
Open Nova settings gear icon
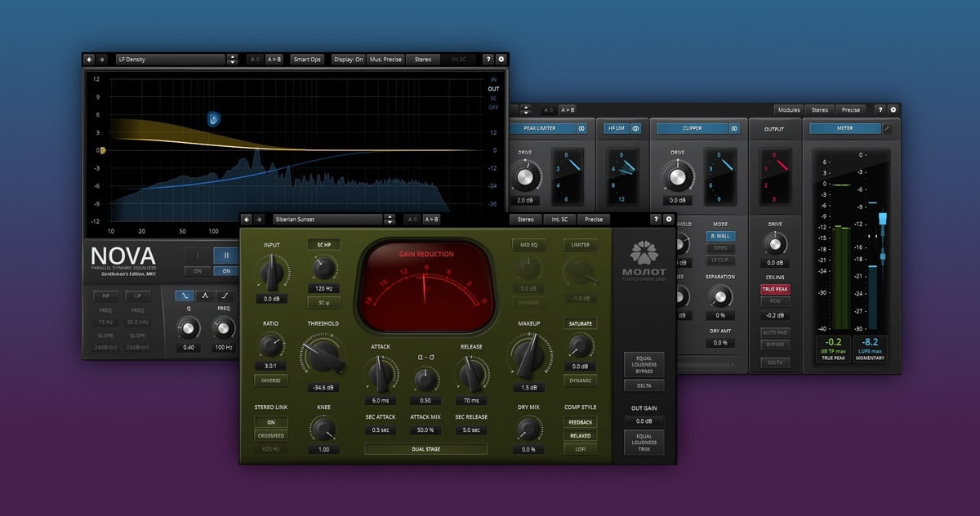501,60
